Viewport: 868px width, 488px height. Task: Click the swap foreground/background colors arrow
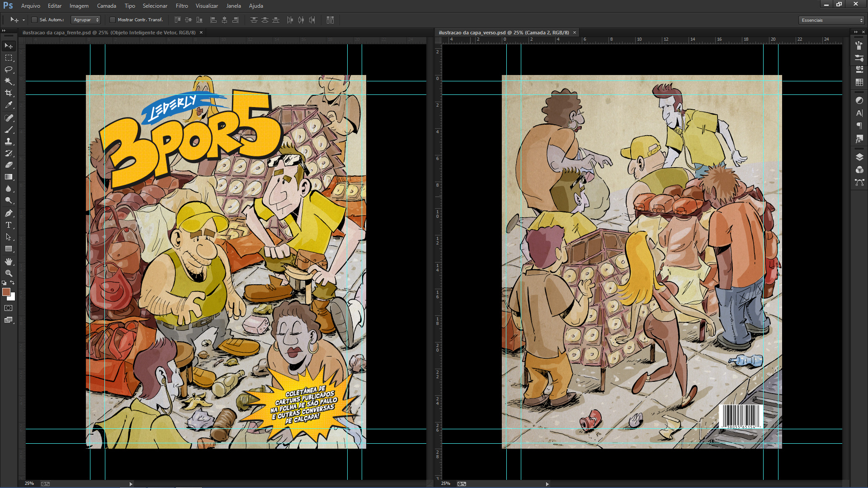point(12,283)
